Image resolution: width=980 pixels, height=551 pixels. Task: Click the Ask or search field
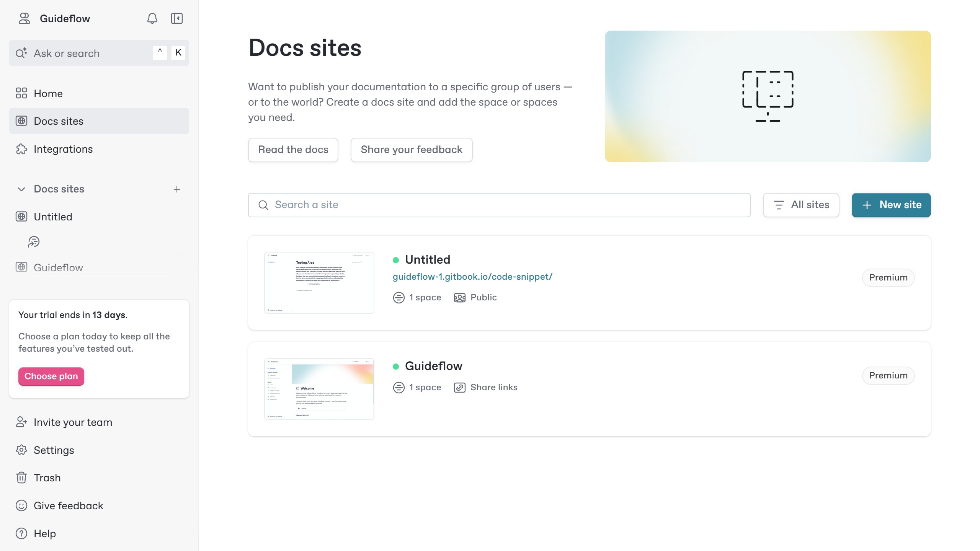(x=99, y=53)
